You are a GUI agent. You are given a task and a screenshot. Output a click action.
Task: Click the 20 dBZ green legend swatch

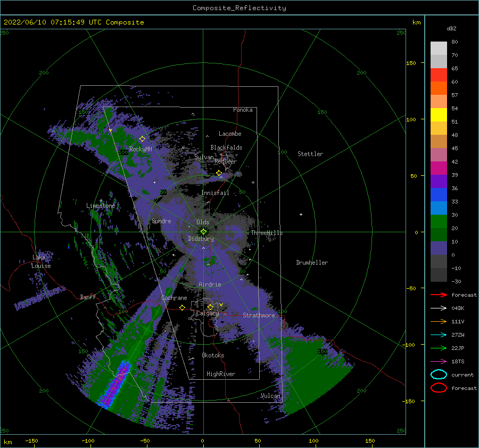[439, 234]
